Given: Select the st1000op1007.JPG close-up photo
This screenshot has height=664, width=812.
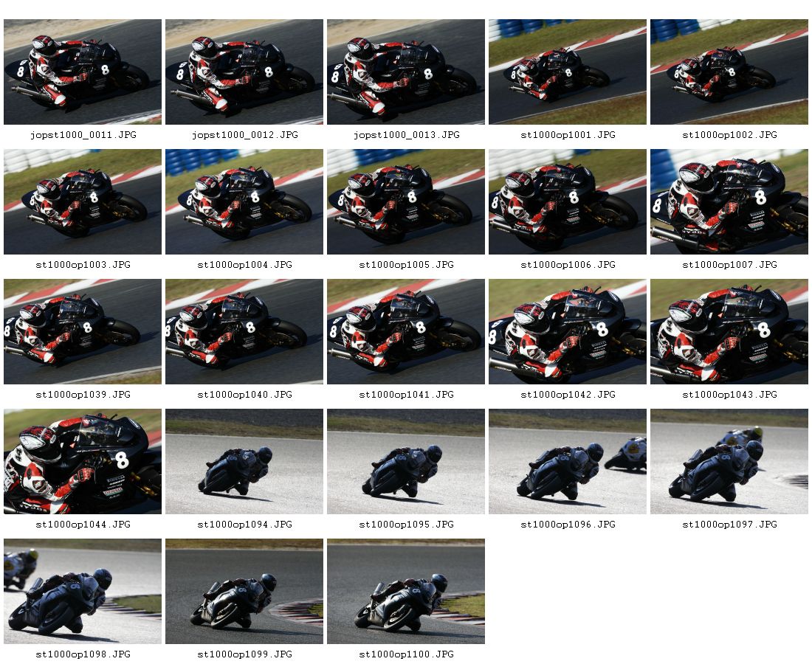Looking at the screenshot, I should click(x=729, y=202).
